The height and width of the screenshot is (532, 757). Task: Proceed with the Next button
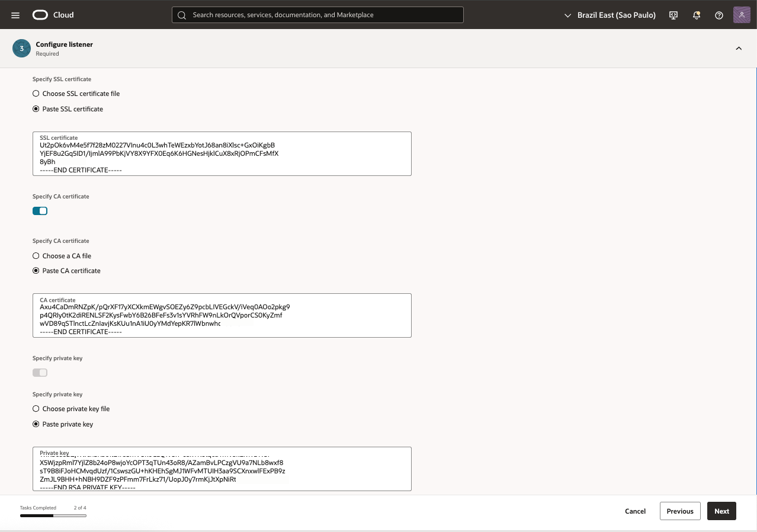click(721, 511)
